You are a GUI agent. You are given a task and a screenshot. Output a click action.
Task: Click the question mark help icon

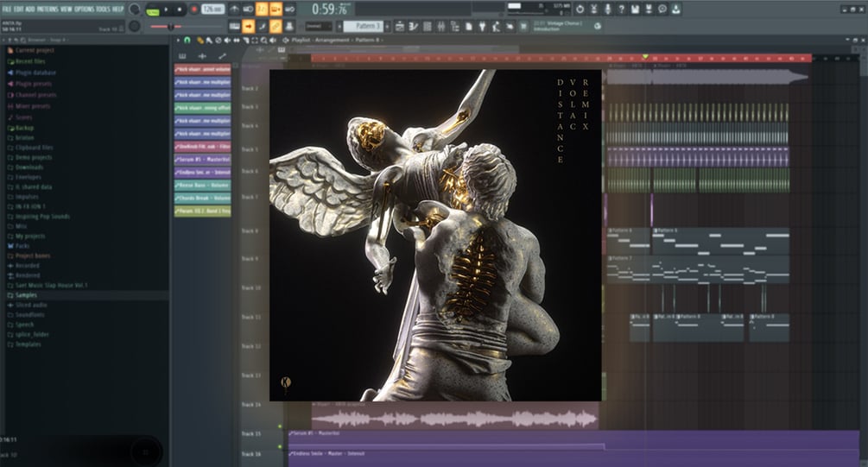click(621, 9)
